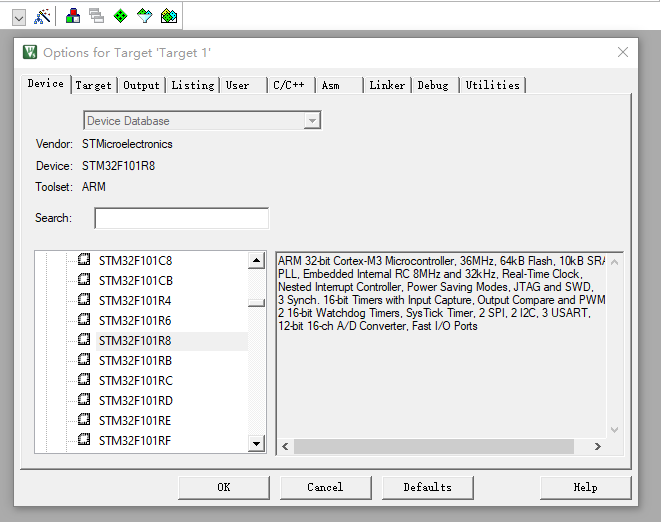The height and width of the screenshot is (522, 661).
Task: Click chip icon next to STM32F101R6
Action: (x=84, y=319)
